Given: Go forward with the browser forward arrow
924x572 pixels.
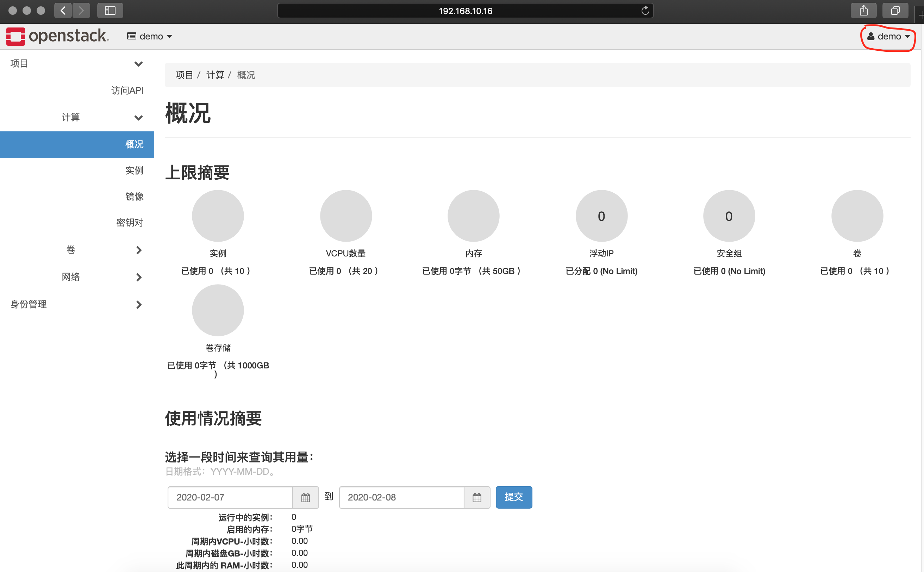Looking at the screenshot, I should pyautogui.click(x=81, y=11).
